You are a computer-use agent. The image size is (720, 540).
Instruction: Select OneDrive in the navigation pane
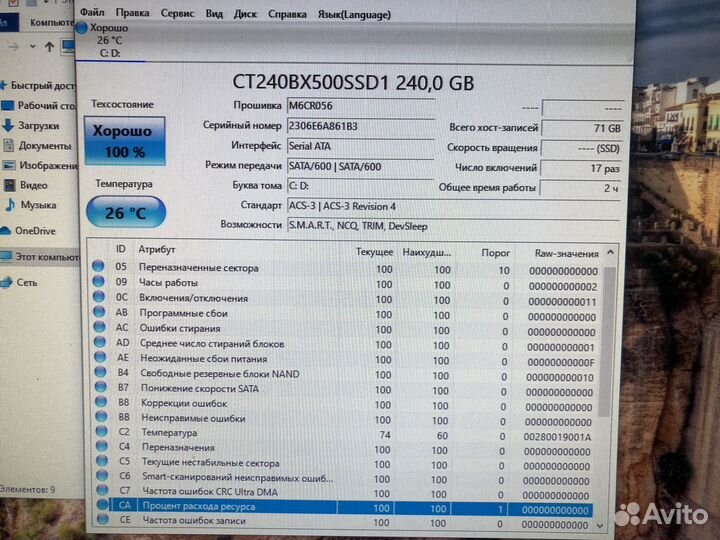click(33, 231)
